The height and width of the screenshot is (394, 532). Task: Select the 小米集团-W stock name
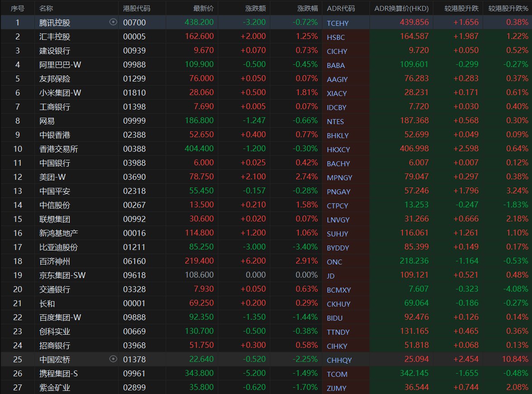[60, 93]
